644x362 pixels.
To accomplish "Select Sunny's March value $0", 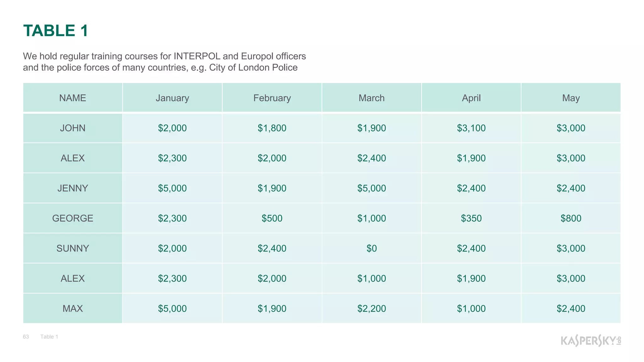I will [x=372, y=248].
